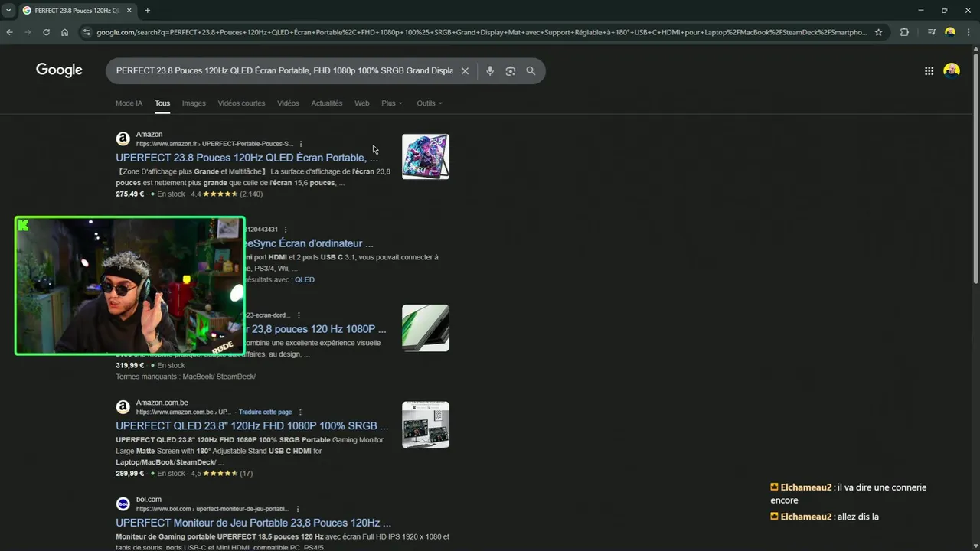Click the 275,49 € price text

[130, 194]
